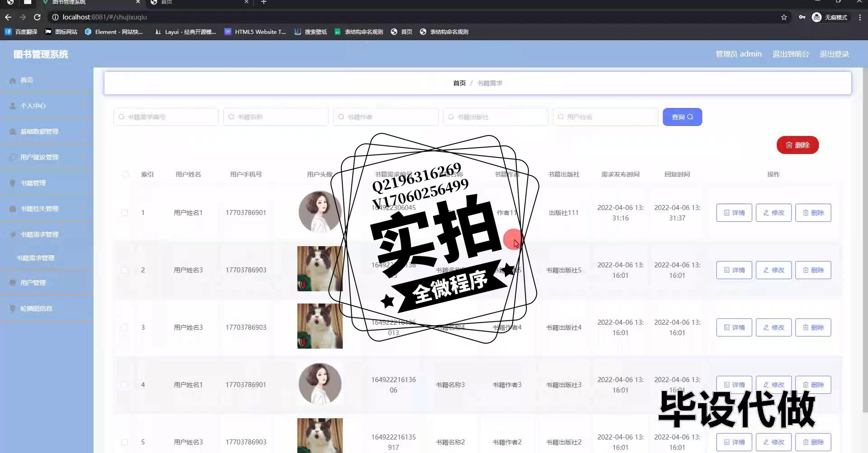Viewport: 868px width, 453px height.
Task: Click the 书籍出版社 search field
Action: [495, 117]
